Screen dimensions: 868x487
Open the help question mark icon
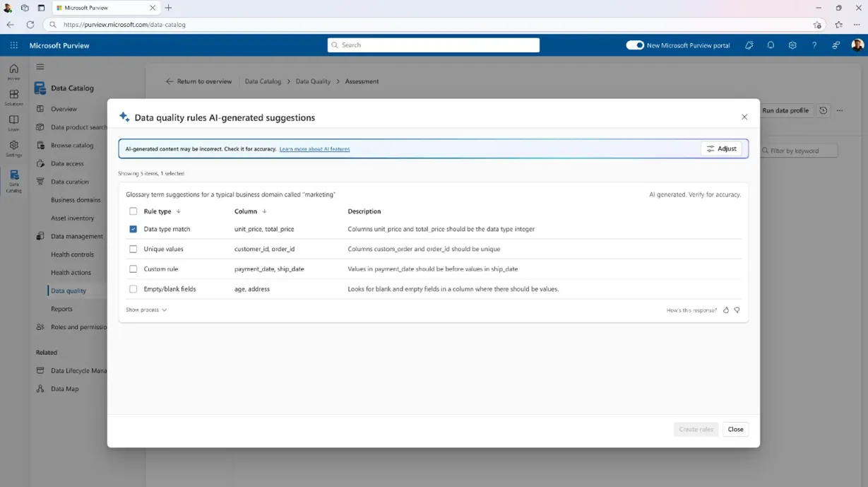coord(814,45)
